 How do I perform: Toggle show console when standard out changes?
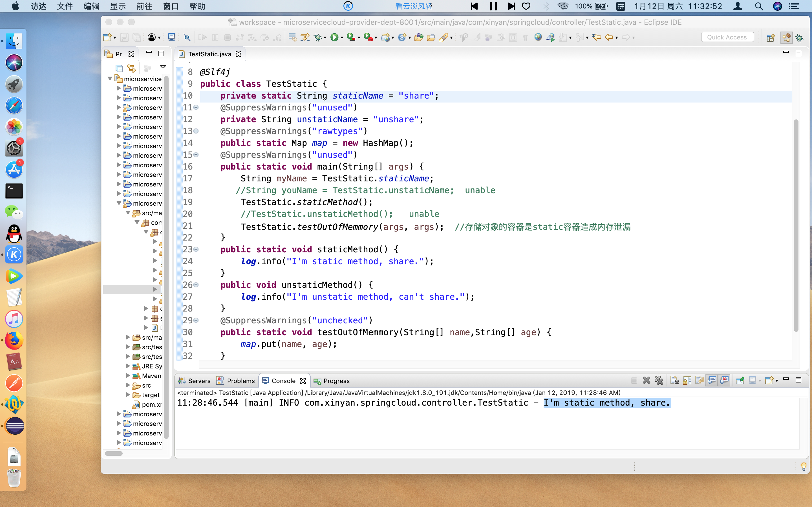712,380
